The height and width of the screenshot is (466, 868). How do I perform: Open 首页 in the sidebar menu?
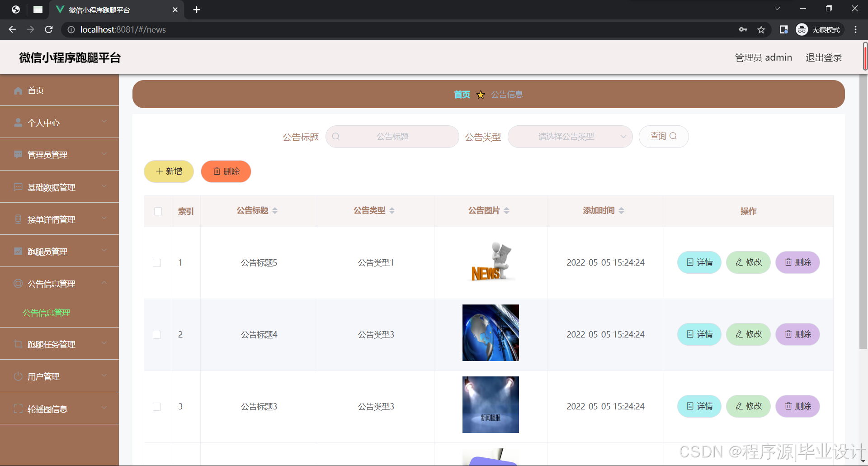pyautogui.click(x=59, y=90)
